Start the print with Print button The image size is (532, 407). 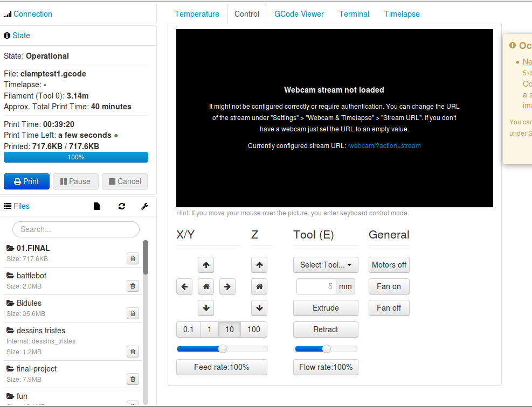pos(26,181)
